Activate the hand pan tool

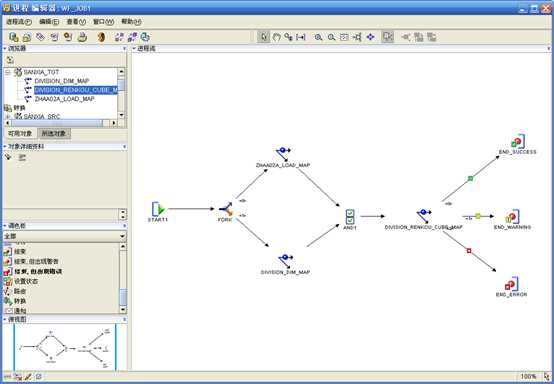pos(276,37)
